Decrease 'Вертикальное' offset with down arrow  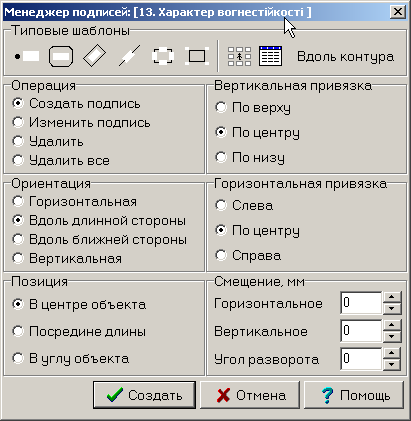[x=392, y=337]
